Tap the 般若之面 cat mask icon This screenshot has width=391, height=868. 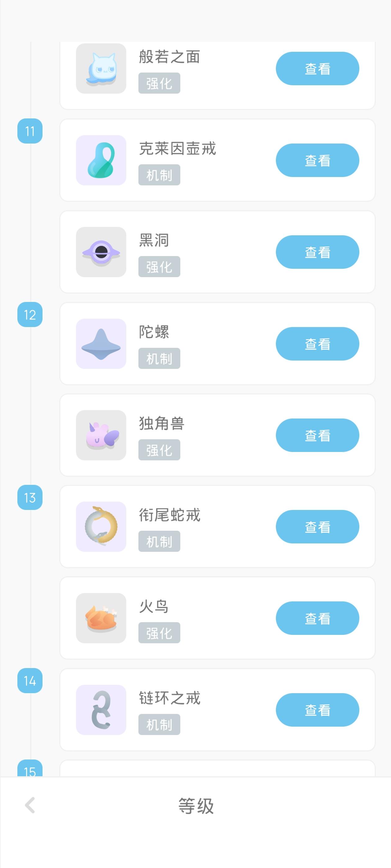pyautogui.click(x=101, y=69)
